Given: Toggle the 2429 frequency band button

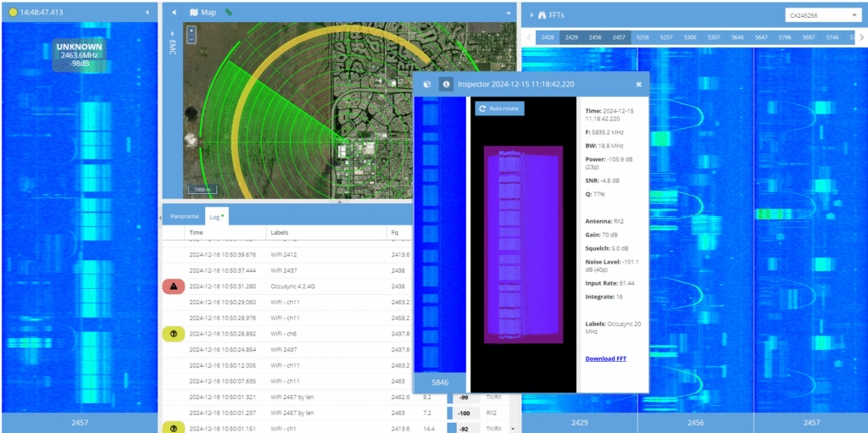Looking at the screenshot, I should [571, 37].
